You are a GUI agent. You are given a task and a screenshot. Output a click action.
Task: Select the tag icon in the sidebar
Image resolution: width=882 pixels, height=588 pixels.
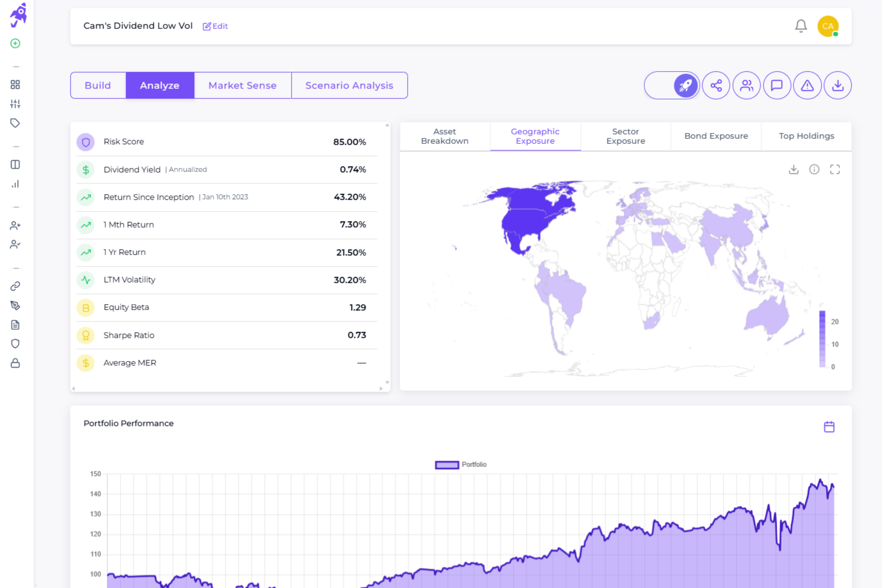(x=15, y=123)
